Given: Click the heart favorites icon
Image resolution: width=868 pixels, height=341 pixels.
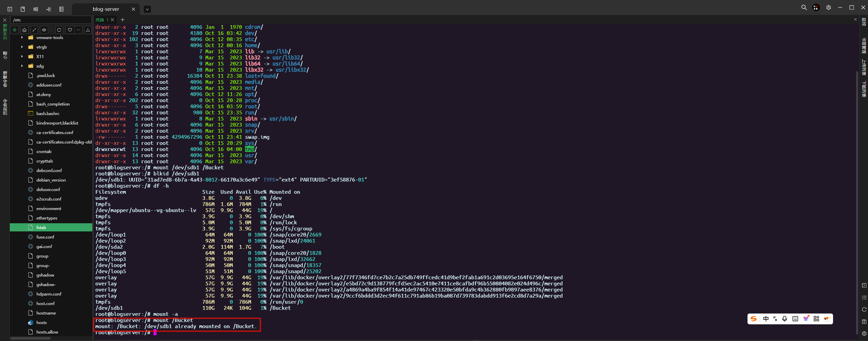Looking at the screenshot, I should (70, 30).
